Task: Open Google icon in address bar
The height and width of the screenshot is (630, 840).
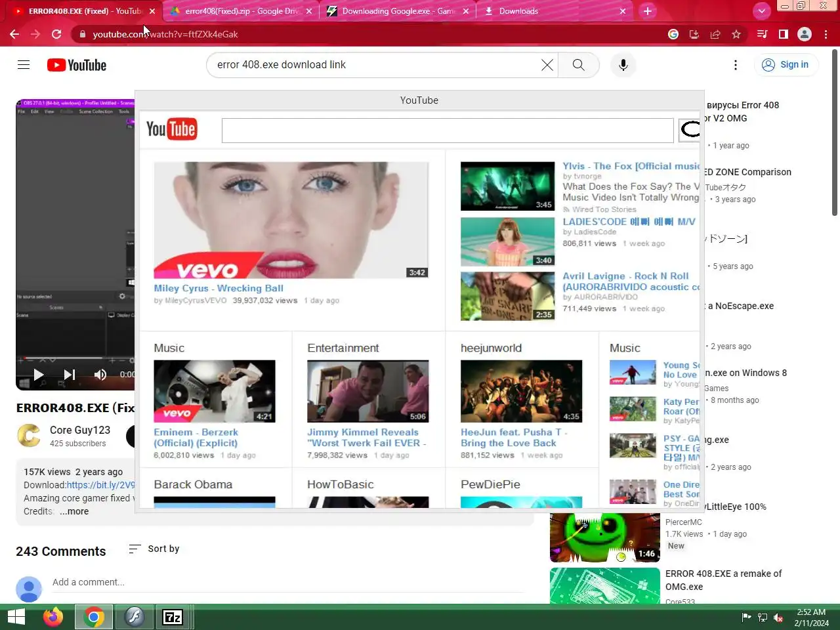Action: [x=673, y=34]
